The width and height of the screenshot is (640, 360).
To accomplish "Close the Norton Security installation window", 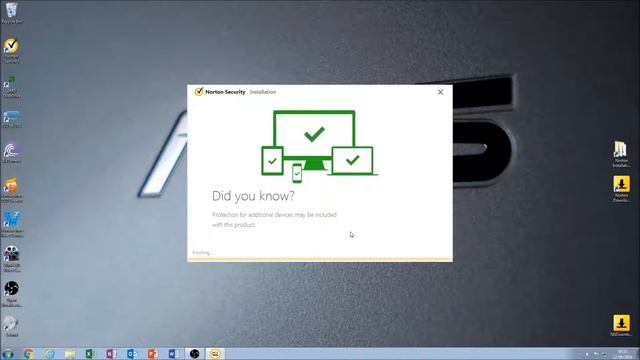I will tap(440, 92).
